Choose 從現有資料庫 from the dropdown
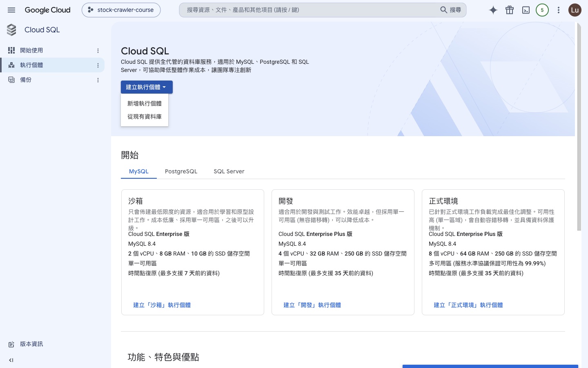 [x=145, y=117]
